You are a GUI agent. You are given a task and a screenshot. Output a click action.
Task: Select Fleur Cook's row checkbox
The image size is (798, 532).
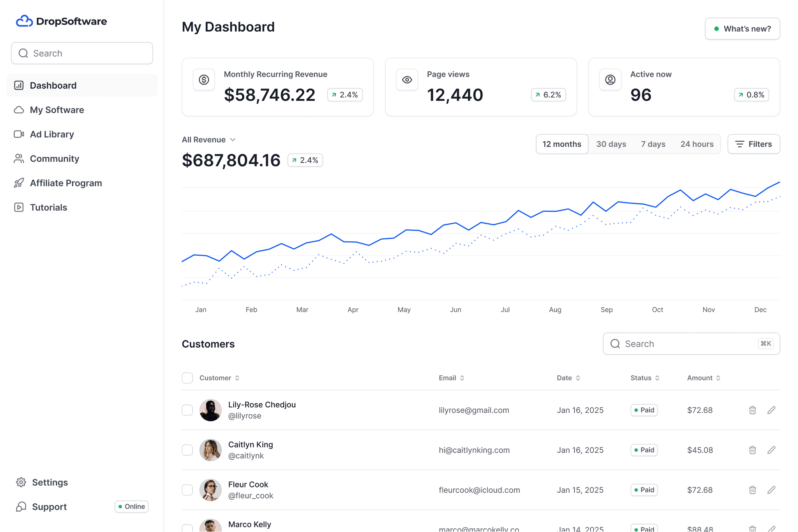(187, 490)
